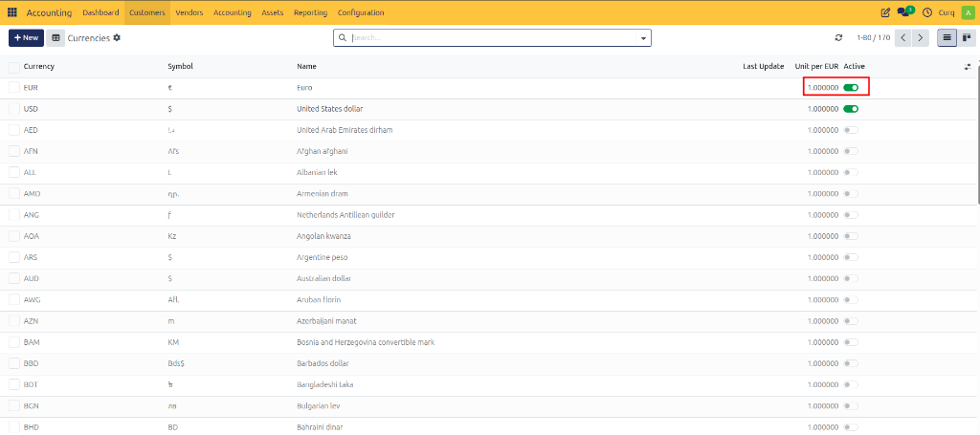This screenshot has height=435, width=980.
Task: Click the AMD currency code cell
Action: coord(32,194)
